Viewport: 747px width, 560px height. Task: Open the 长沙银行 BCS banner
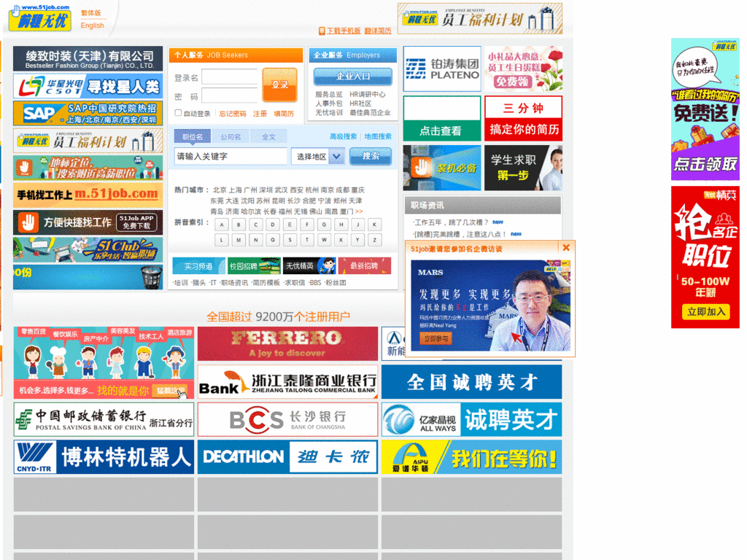[x=287, y=419]
